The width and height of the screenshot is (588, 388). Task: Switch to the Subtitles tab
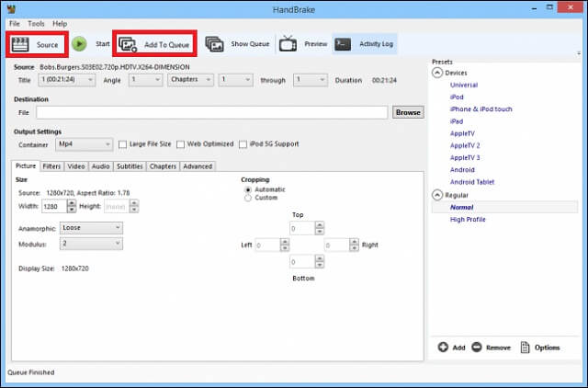(x=130, y=166)
